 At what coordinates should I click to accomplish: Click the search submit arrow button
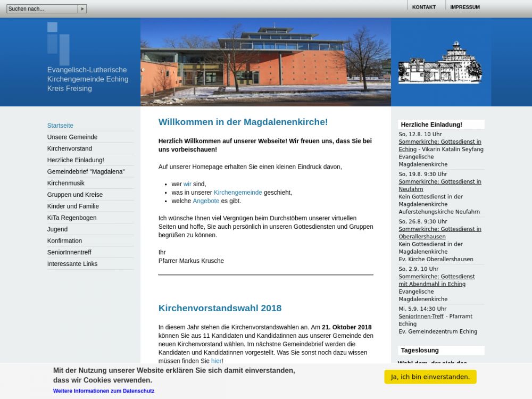pos(82,9)
